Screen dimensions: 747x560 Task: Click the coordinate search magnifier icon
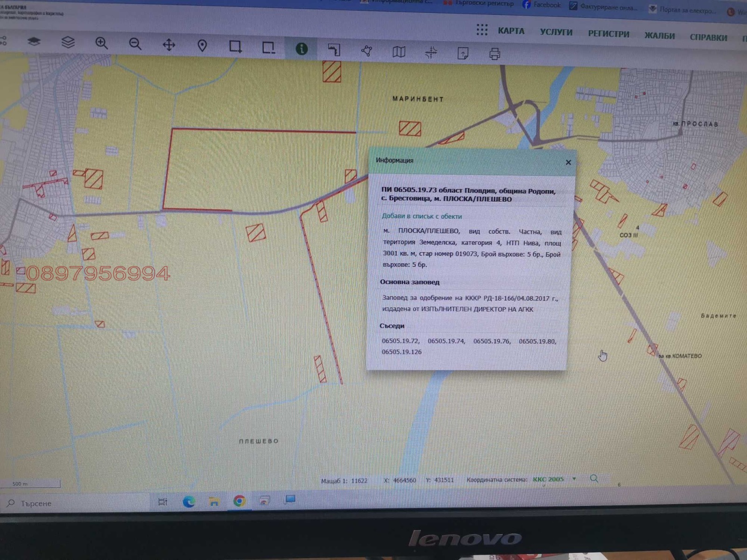[594, 478]
